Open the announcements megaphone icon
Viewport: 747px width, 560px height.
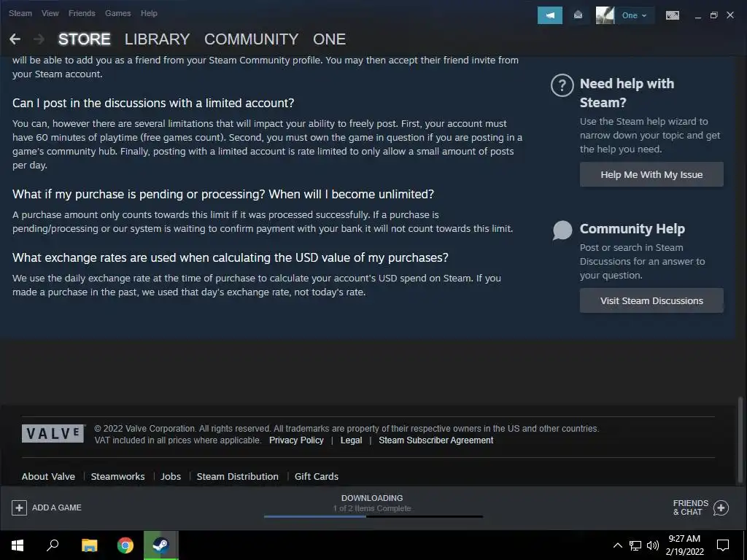(x=550, y=15)
